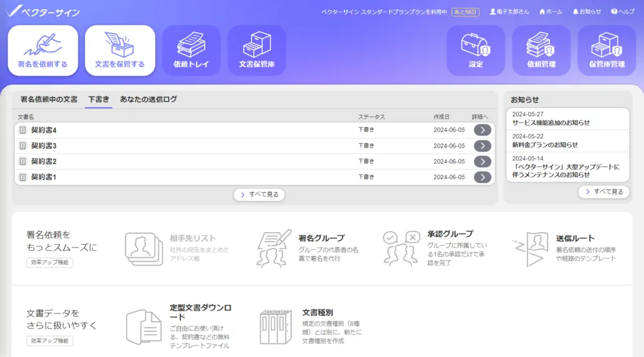Open the 文書を保管する document storage icon

click(120, 50)
